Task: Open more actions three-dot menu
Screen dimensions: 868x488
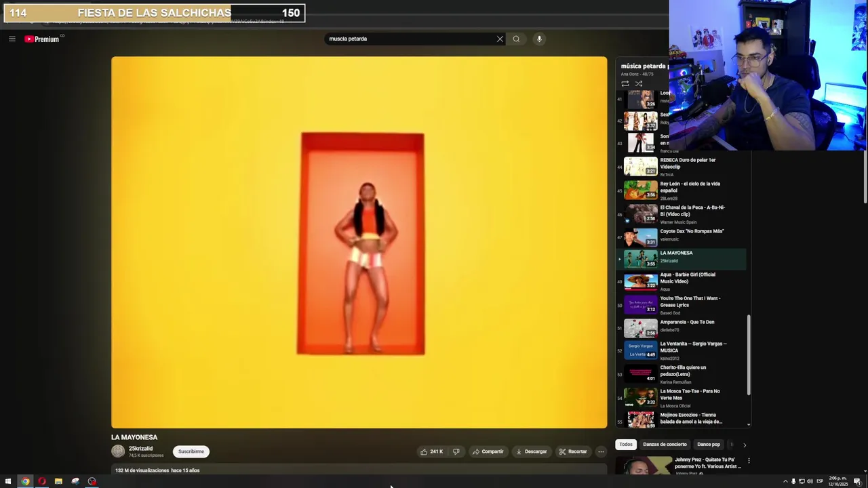Action: [x=601, y=451]
